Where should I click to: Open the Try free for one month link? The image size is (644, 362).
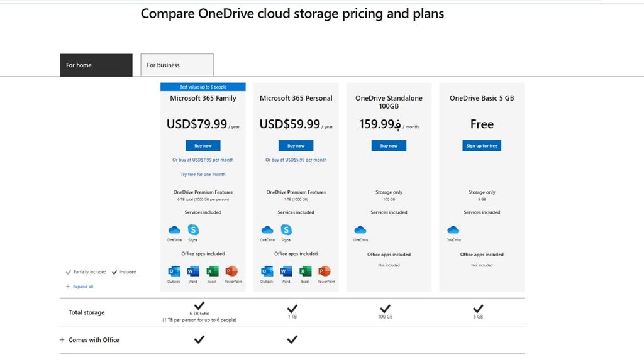[x=203, y=174]
